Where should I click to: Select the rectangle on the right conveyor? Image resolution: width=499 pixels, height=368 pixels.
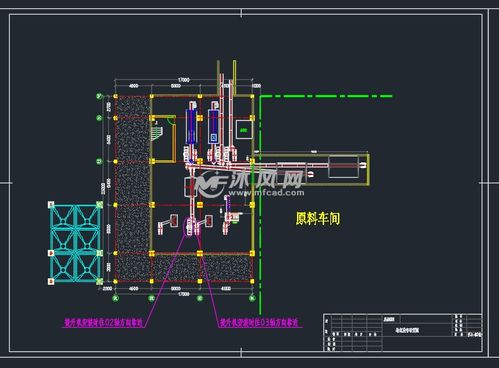[343, 167]
